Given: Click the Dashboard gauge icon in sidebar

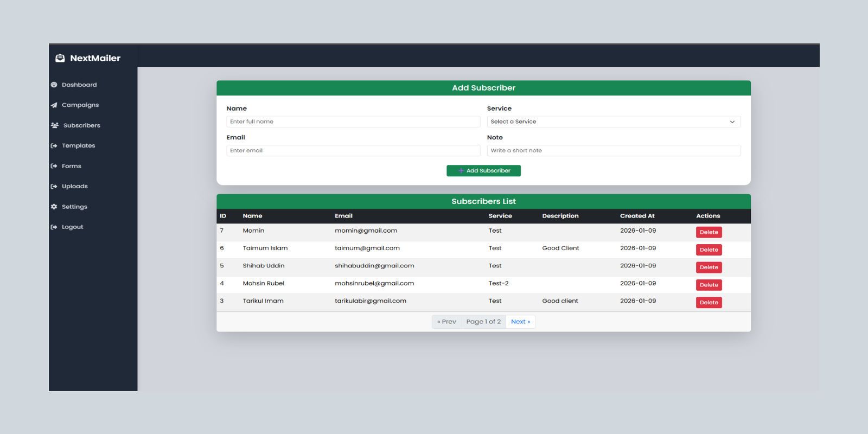Looking at the screenshot, I should (x=54, y=85).
